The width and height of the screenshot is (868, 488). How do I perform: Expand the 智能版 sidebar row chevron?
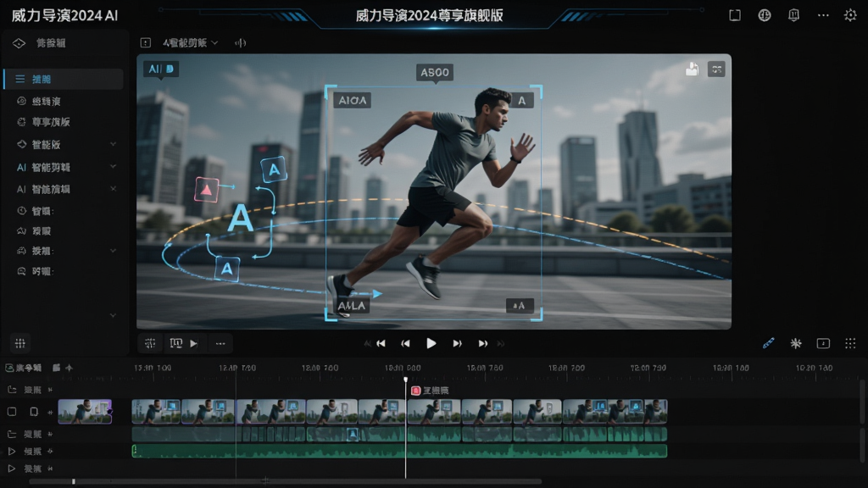pos(113,144)
